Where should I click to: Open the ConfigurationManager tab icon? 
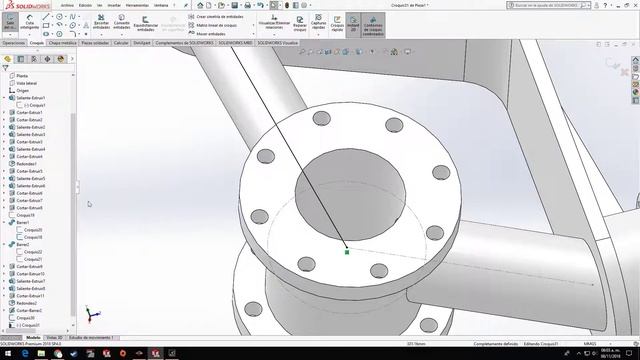tap(34, 59)
